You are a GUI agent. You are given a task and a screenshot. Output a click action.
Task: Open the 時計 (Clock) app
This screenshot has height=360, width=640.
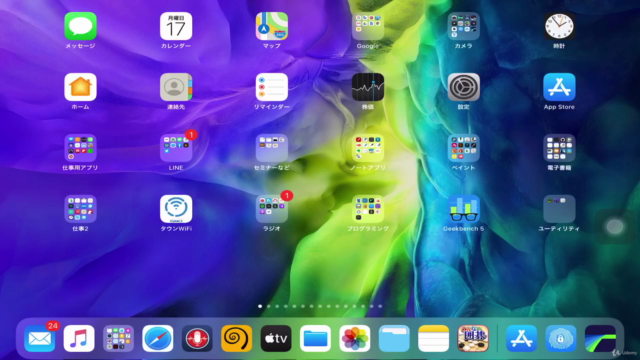(x=559, y=27)
